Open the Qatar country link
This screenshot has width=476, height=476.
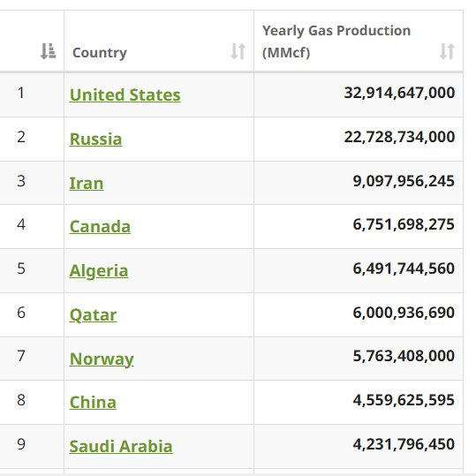pyautogui.click(x=94, y=315)
